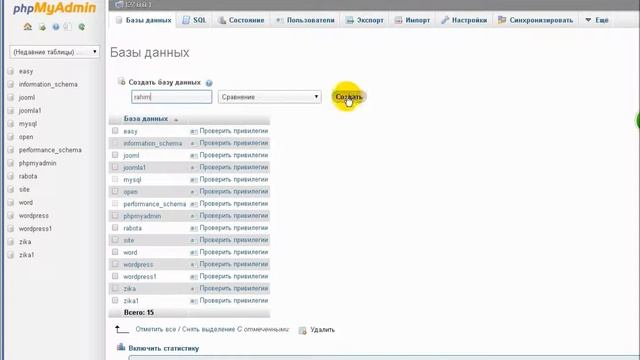The width and height of the screenshot is (640, 360).
Task: Click database icon beside wordpress in sidebar
Action: (11, 216)
